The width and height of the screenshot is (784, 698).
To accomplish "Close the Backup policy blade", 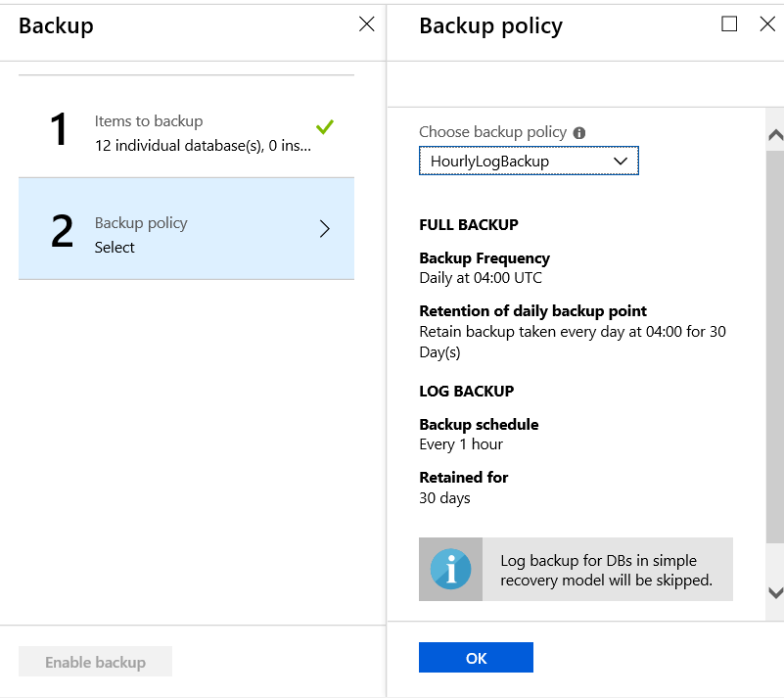I will coord(767,24).
